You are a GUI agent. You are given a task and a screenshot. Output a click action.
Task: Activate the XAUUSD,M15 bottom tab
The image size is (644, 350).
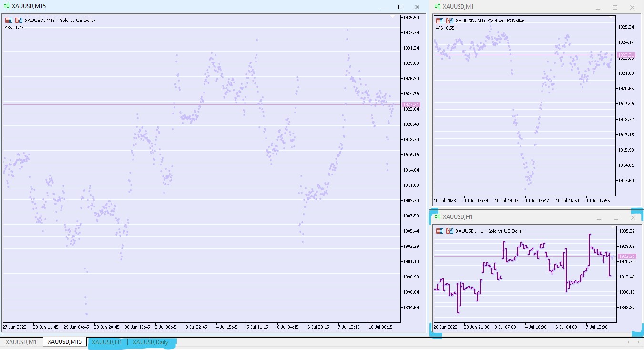click(64, 342)
